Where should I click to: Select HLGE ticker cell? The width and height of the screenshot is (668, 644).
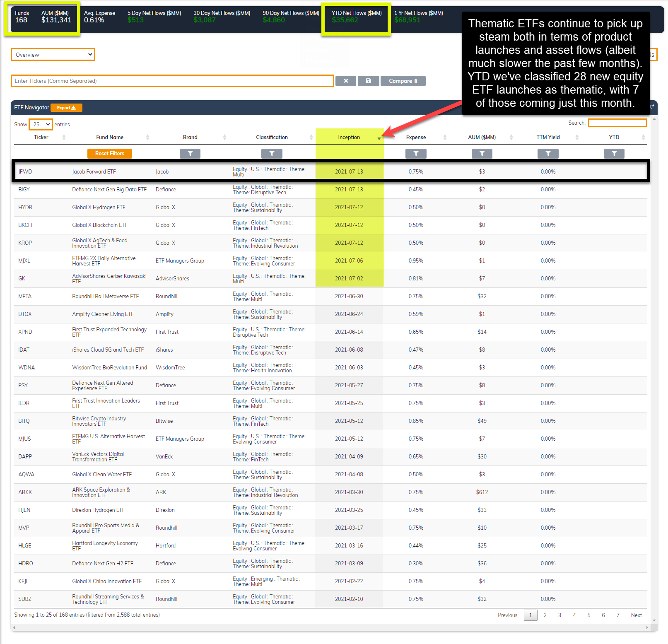click(x=25, y=546)
